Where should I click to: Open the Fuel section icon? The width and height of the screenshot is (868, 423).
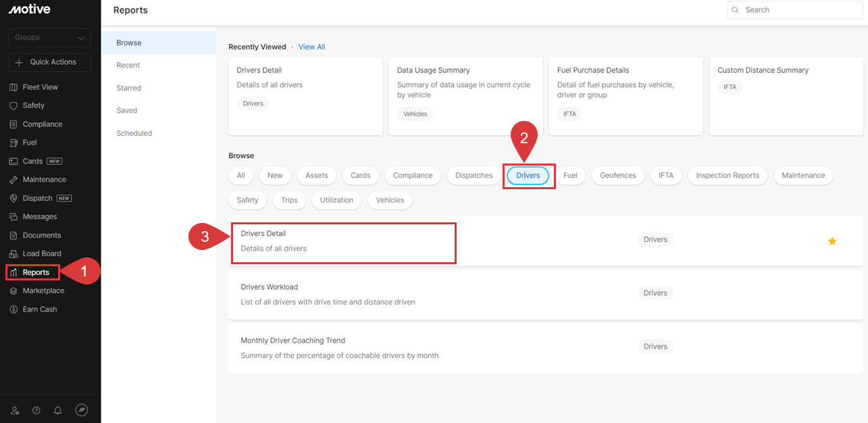pyautogui.click(x=14, y=143)
